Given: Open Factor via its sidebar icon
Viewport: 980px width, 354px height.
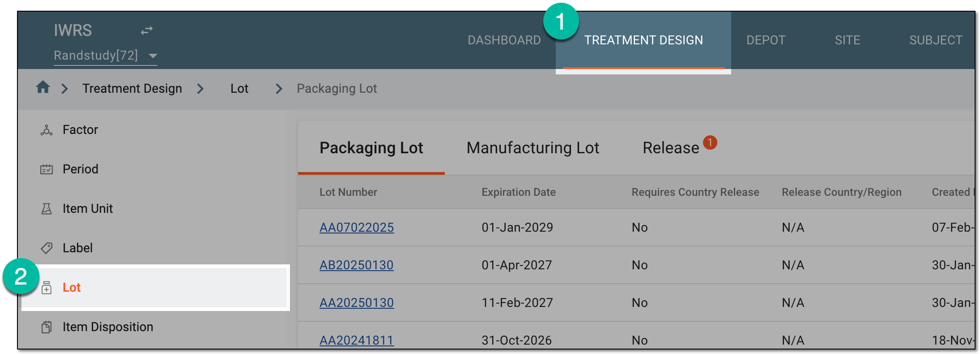Looking at the screenshot, I should [47, 130].
